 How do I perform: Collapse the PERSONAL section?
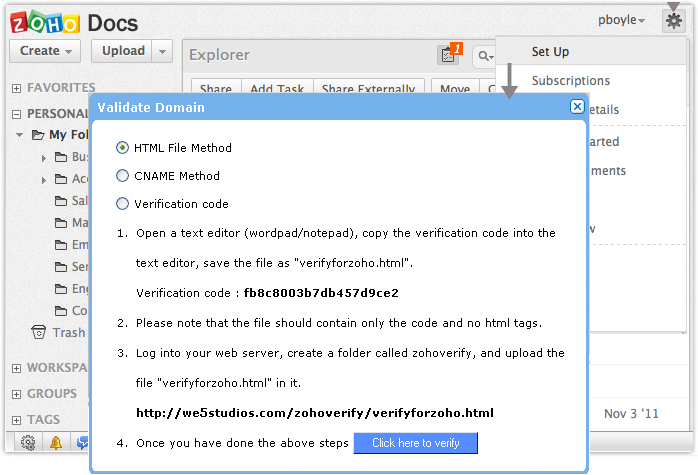tap(16, 114)
